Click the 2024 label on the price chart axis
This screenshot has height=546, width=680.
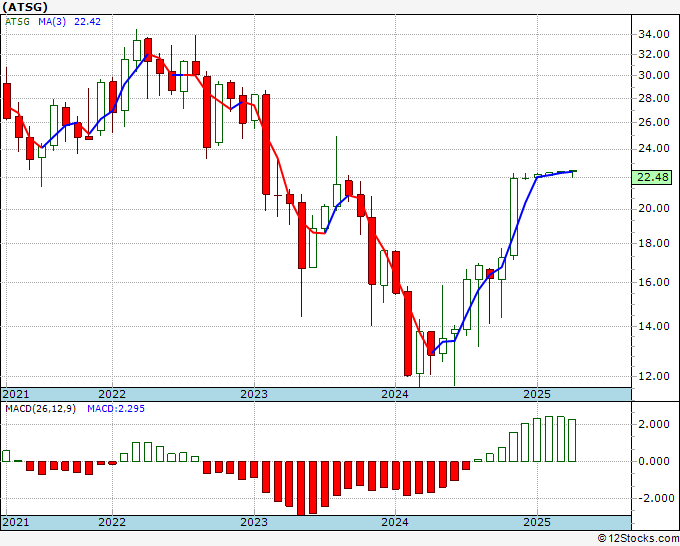[x=395, y=394]
